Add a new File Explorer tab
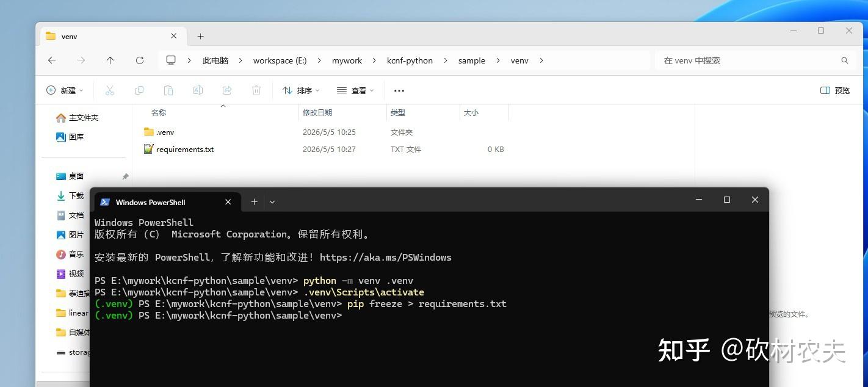The image size is (868, 387). (x=200, y=37)
